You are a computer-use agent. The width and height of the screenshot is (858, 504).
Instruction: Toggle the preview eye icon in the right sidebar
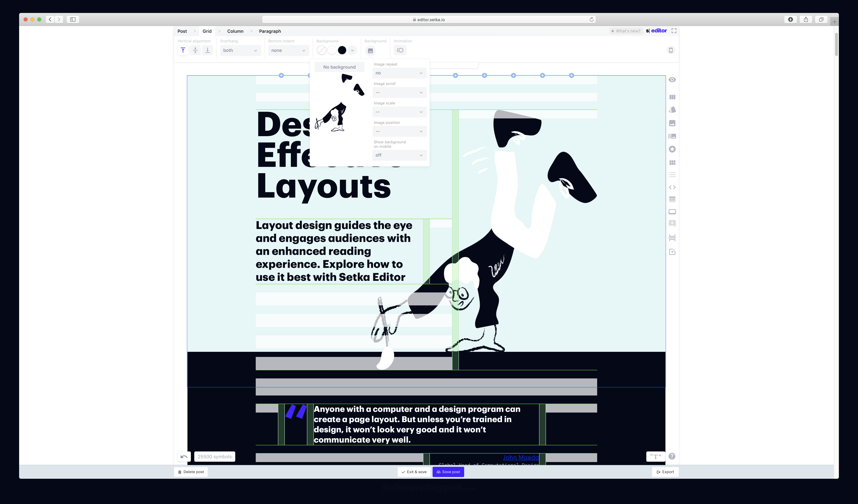coord(672,80)
